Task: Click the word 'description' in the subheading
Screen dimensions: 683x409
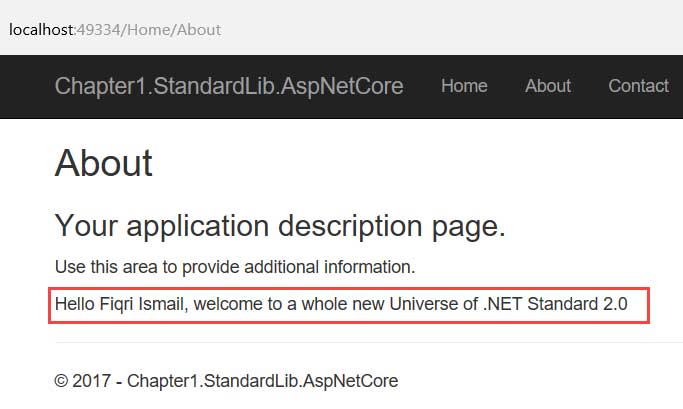Action: pyautogui.click(x=360, y=226)
